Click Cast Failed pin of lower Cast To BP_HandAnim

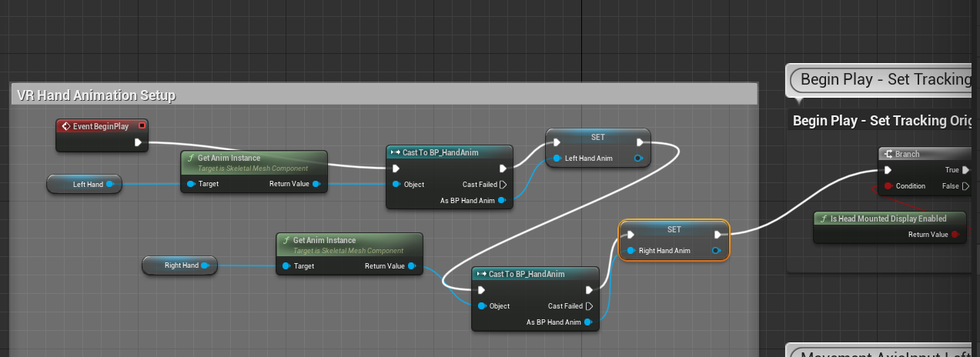tap(589, 306)
